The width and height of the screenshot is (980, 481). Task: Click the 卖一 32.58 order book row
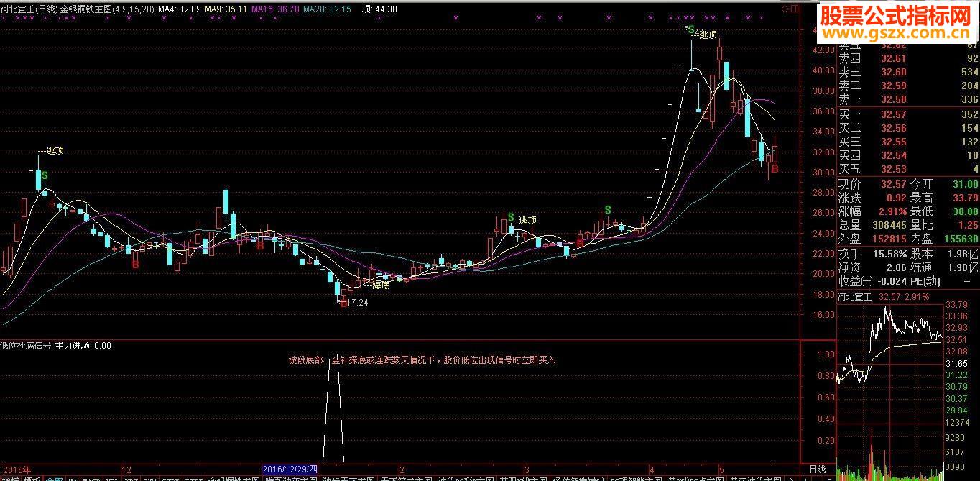coord(908,99)
